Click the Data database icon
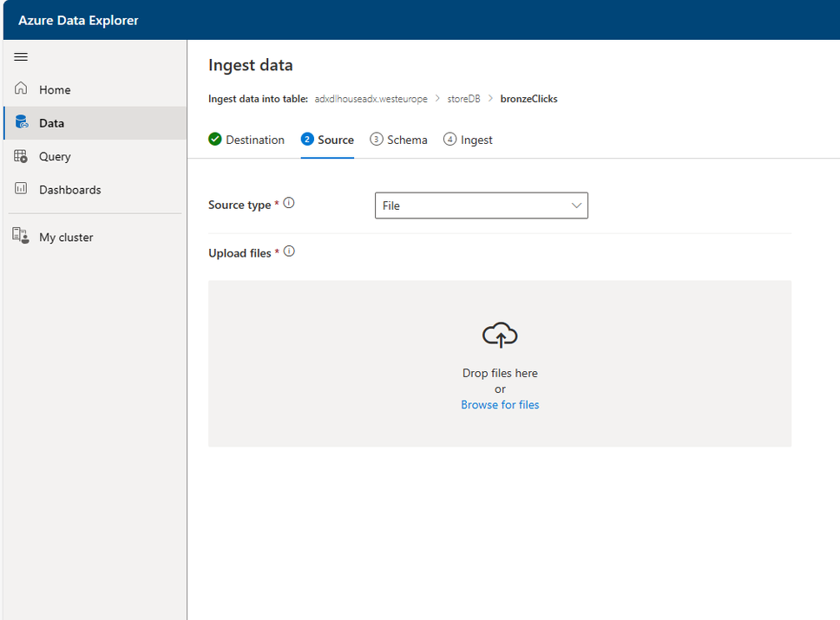840x620 pixels. click(x=22, y=122)
